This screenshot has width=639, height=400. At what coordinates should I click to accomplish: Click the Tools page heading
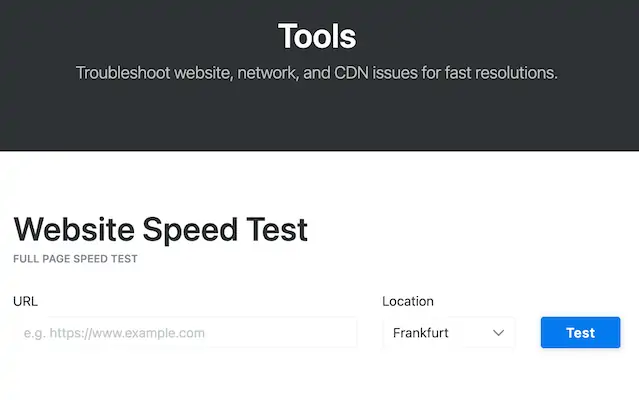point(317,37)
